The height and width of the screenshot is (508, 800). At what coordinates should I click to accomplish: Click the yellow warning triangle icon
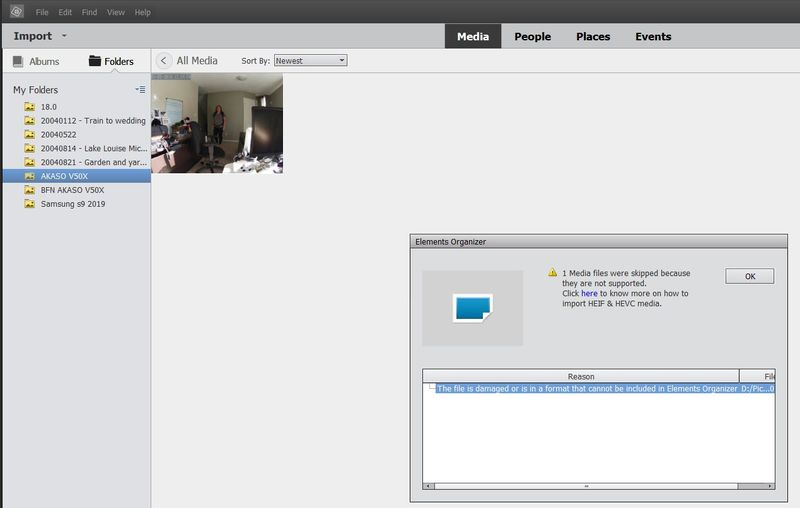click(551, 272)
